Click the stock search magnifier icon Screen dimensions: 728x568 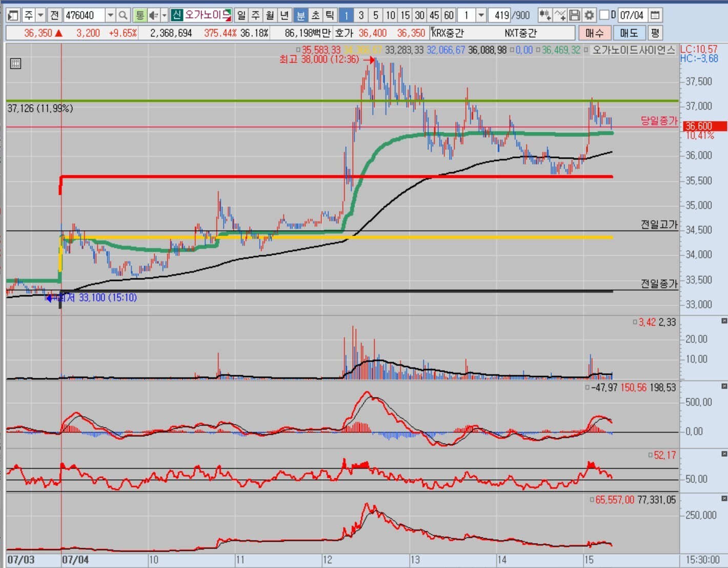coord(123,15)
